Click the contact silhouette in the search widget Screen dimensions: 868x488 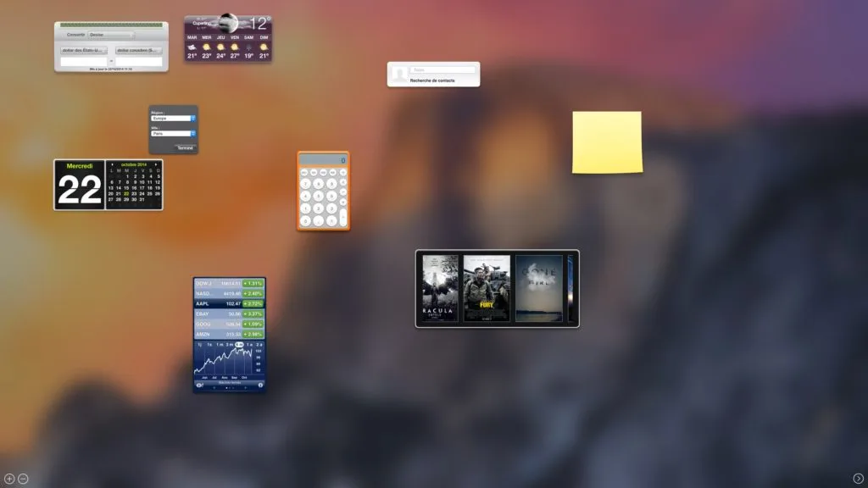coord(398,74)
